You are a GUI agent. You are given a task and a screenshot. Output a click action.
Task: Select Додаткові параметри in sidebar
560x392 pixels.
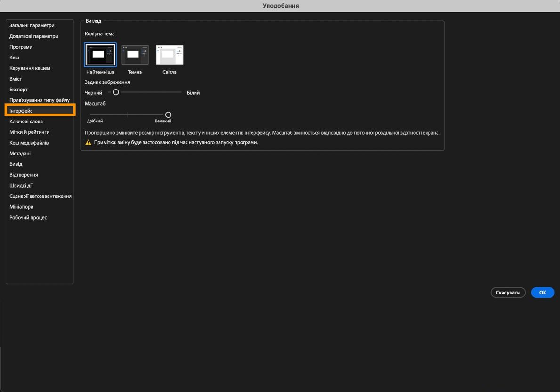click(x=33, y=36)
